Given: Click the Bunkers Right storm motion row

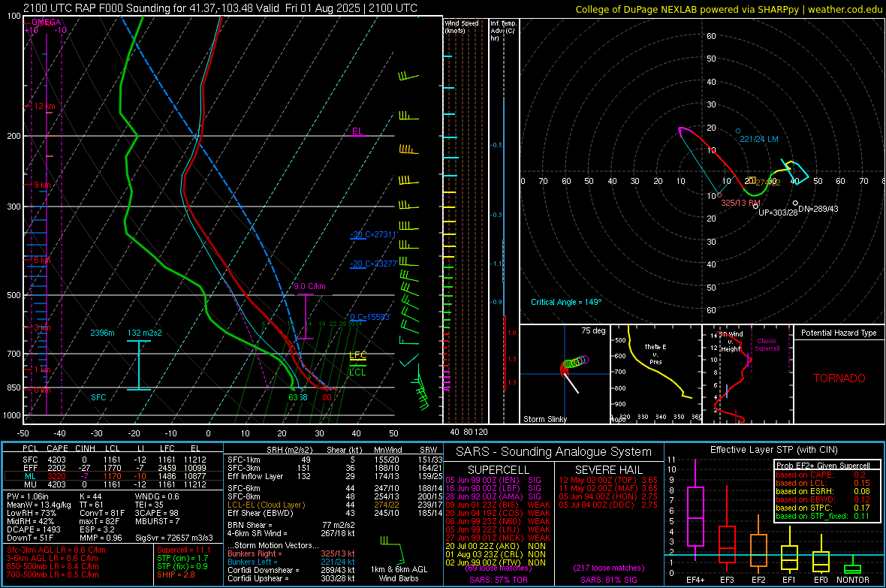Looking at the screenshot, I should point(291,553).
